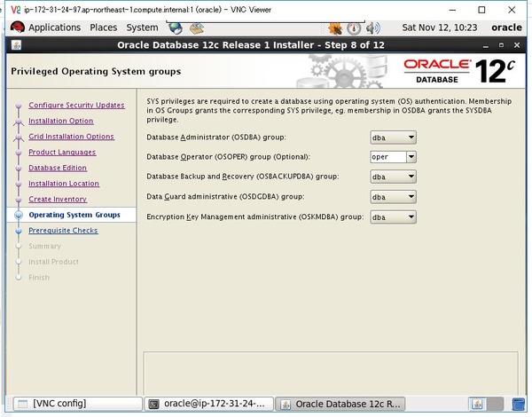
Task: Click the blue trash icon in bottom panel
Action: pos(518,404)
